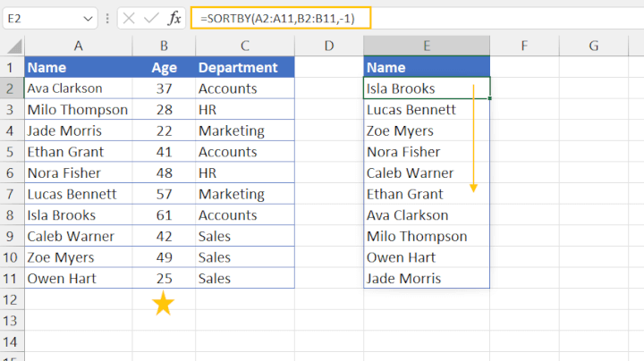The image size is (644, 361).
Task: Select column A header
Action: pyautogui.click(x=79, y=46)
